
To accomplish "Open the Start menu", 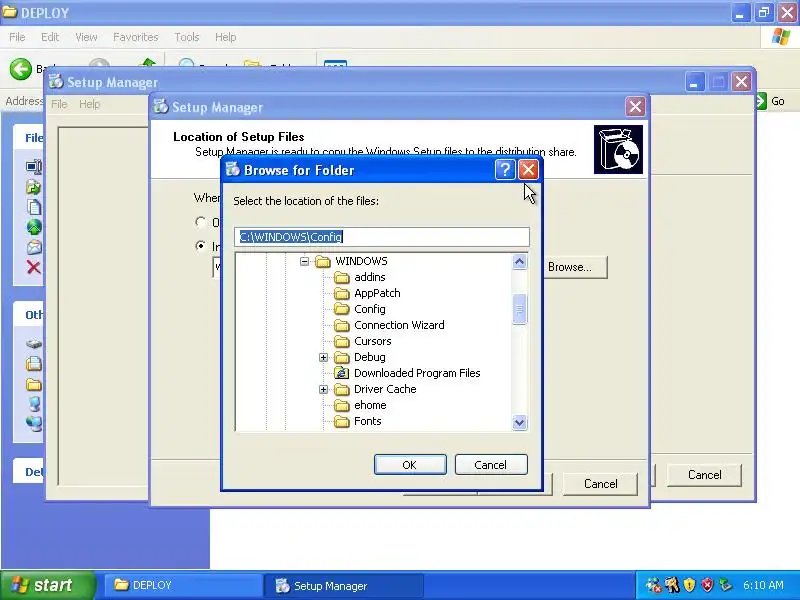I will tap(47, 585).
